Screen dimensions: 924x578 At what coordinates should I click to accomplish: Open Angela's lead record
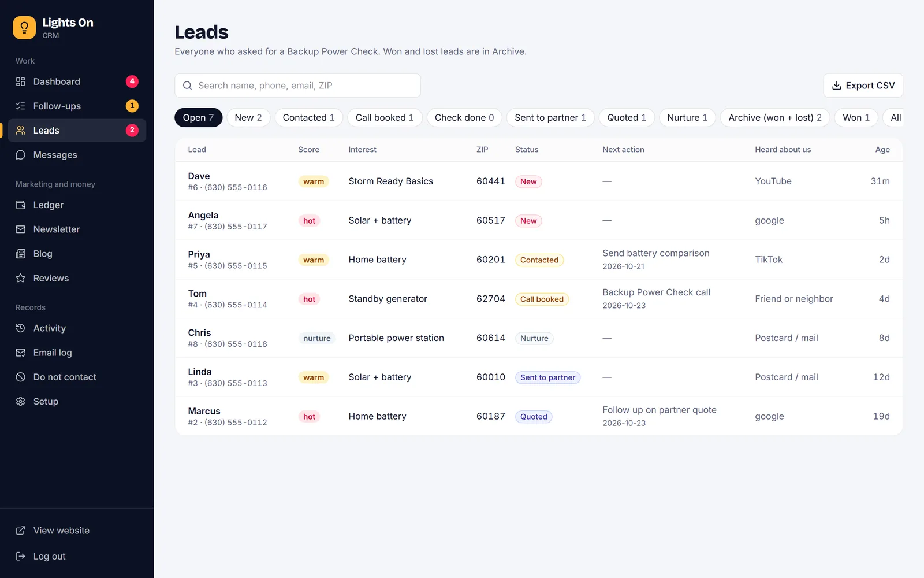pyautogui.click(x=539, y=220)
